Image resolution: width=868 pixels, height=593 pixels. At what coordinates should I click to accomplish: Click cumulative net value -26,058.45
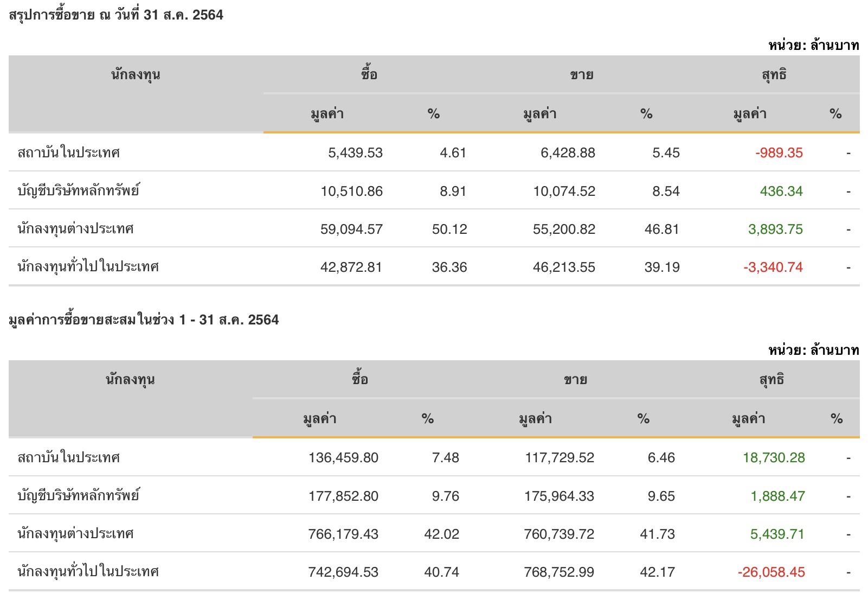(771, 572)
